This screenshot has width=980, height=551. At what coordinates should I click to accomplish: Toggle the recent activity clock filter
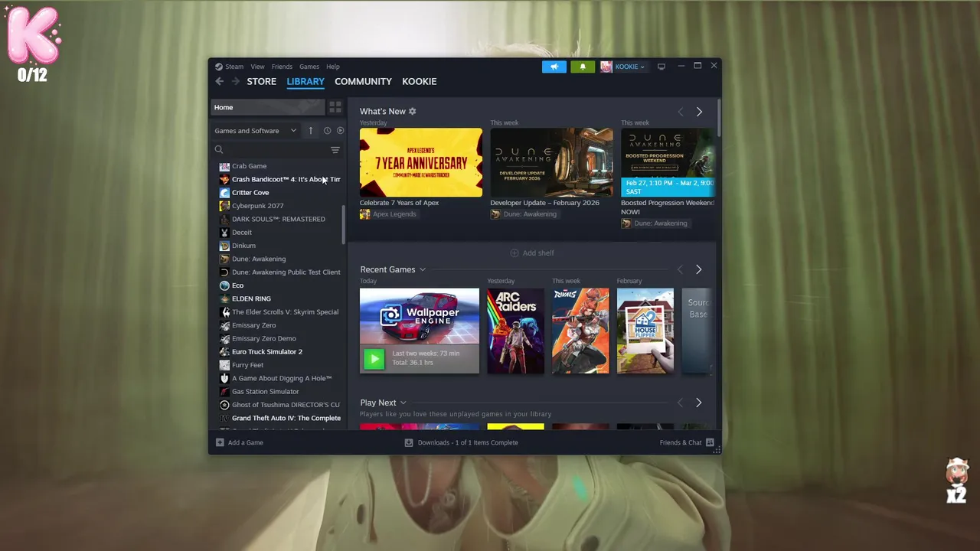pos(327,131)
